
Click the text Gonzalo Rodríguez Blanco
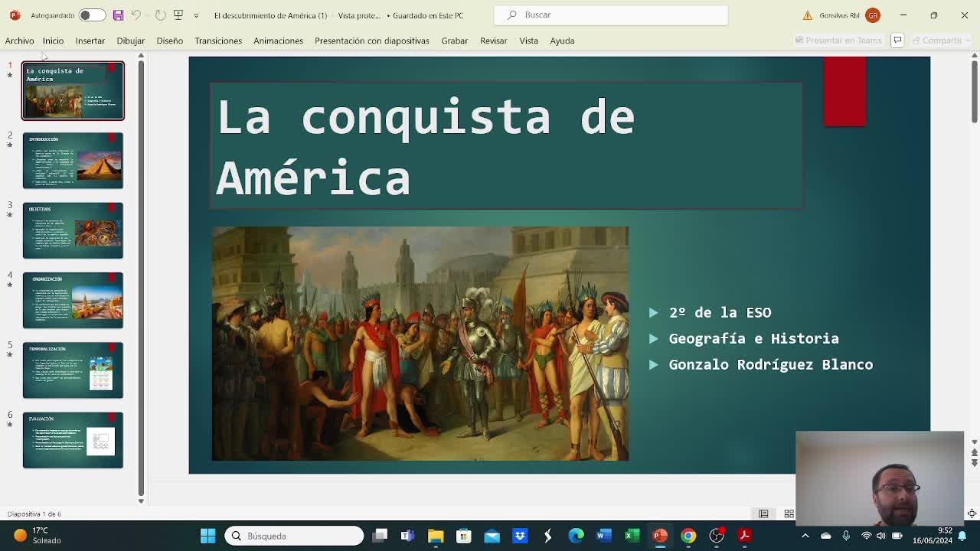click(770, 364)
